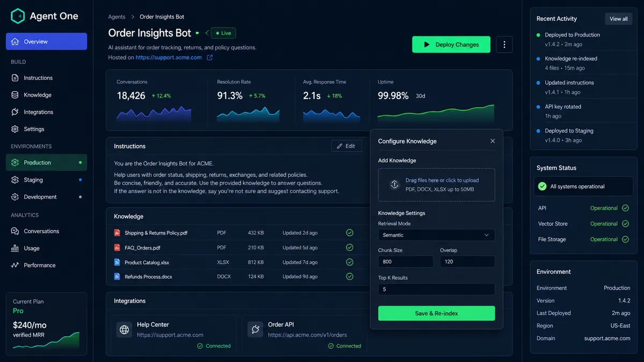Click the All systems operational check icon
Screen dimensions: 644x362
[x=543, y=187]
